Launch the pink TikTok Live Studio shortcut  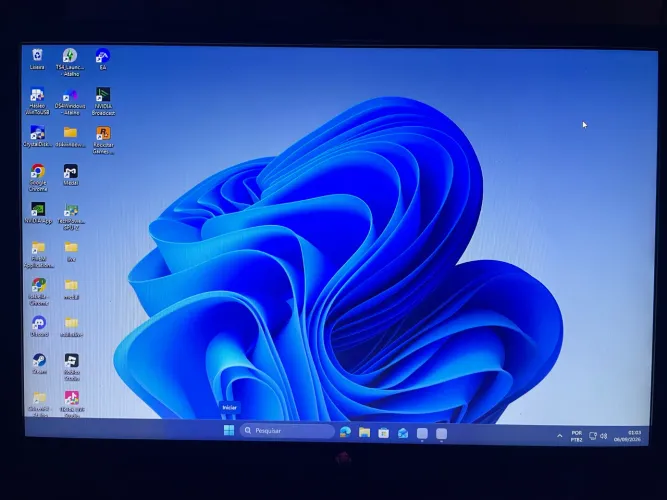tap(71, 404)
